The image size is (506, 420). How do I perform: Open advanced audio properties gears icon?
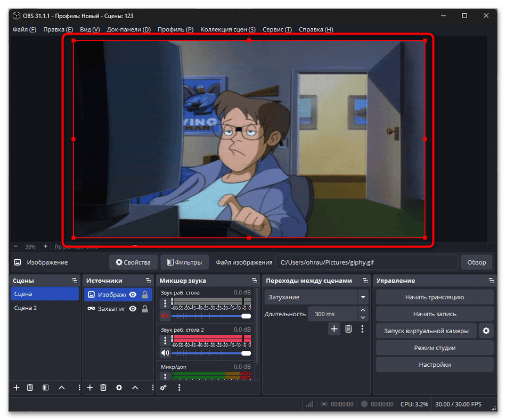pos(164,388)
